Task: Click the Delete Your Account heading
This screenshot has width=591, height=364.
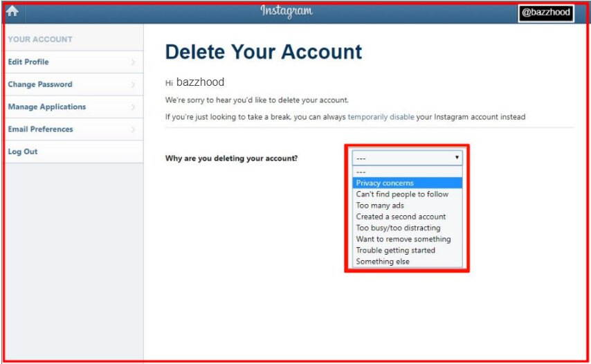Action: pos(264,52)
